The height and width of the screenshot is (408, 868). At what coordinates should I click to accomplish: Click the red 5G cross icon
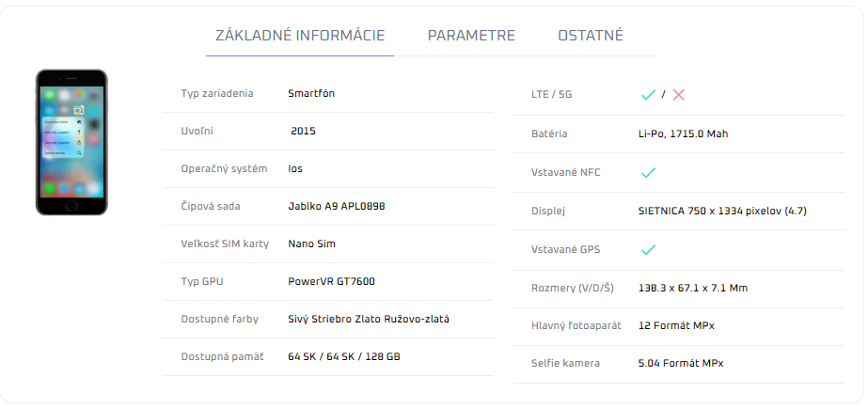coord(679,95)
